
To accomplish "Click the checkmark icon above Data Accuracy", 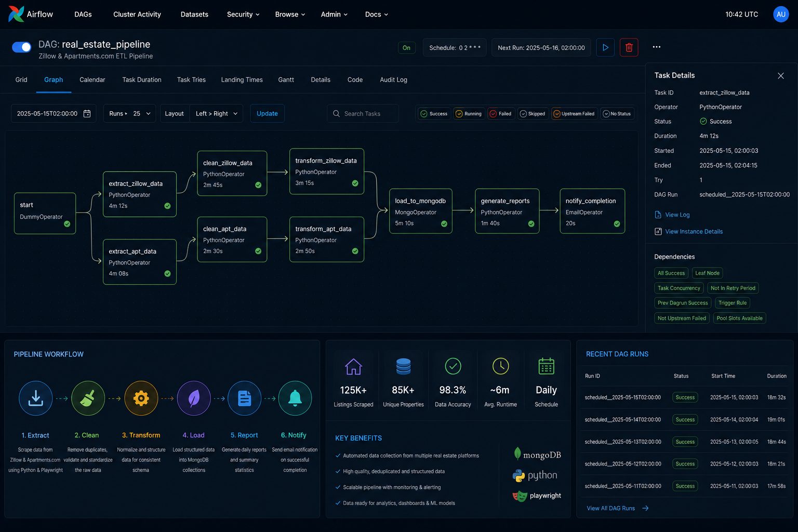I will pos(453,366).
